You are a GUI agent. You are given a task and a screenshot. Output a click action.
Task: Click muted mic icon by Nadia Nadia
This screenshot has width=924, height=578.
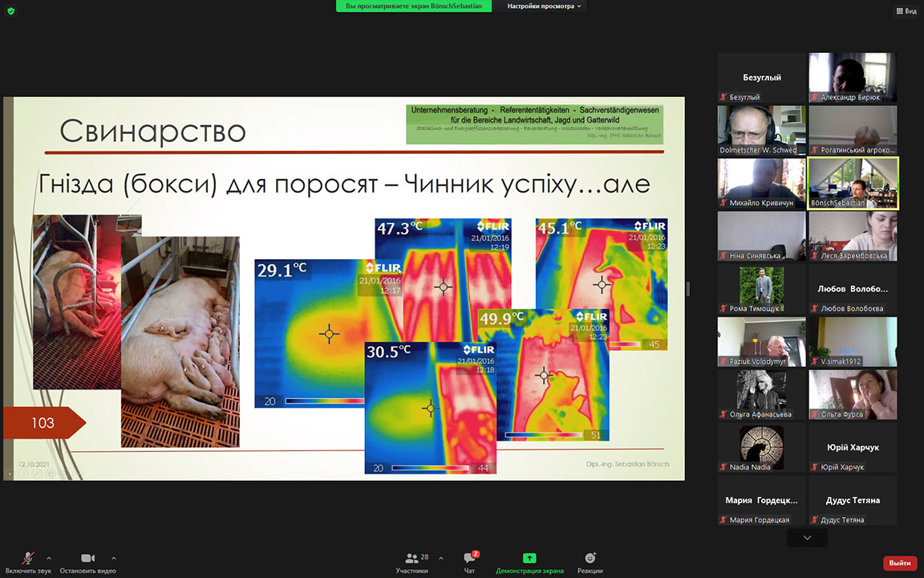click(723, 467)
